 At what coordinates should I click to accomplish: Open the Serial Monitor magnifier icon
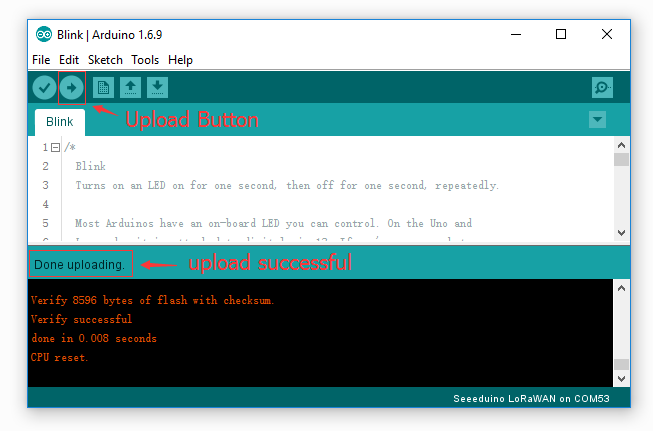602,88
